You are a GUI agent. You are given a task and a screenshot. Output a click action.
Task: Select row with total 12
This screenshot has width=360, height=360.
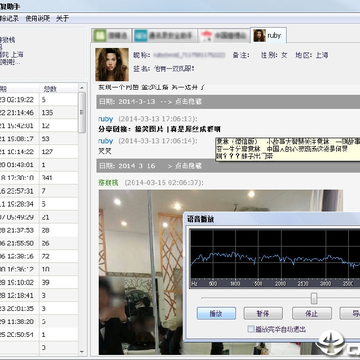pos(39,126)
